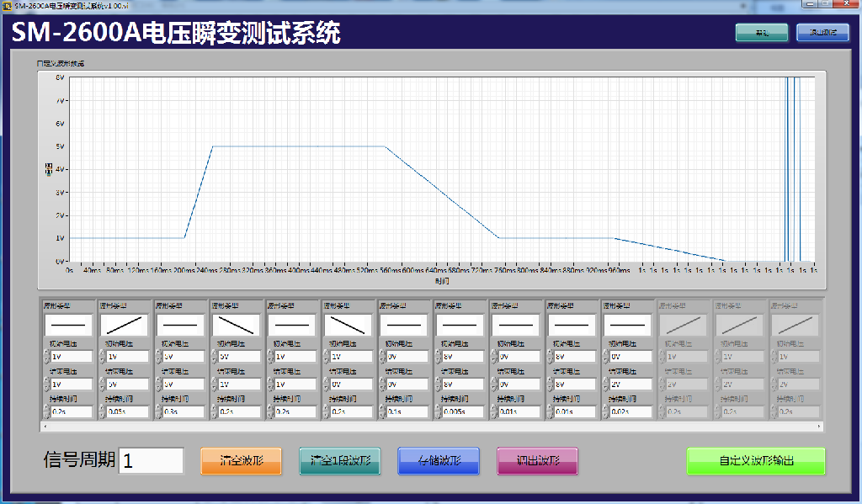Image resolution: width=862 pixels, height=504 pixels.
Task: Click the left arrow of the segment scrollbar
Action: [45, 427]
